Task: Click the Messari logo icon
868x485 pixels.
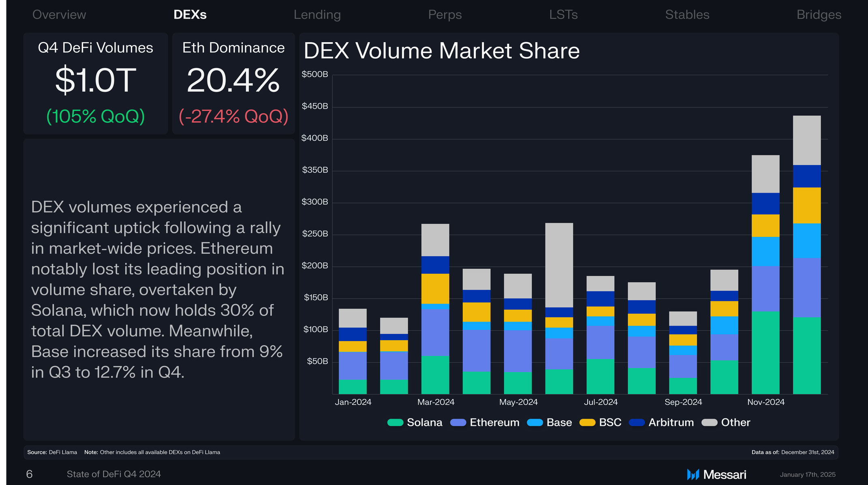Action: coord(693,474)
